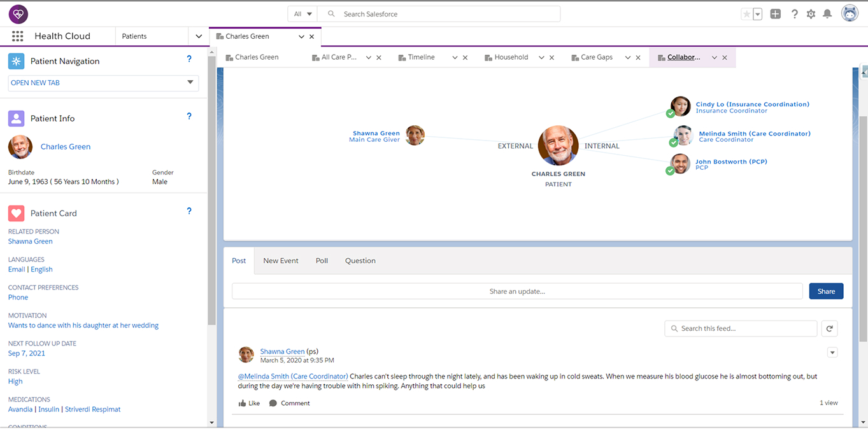Open the Patients navigation menu chevron
Viewport: 868px width, 430px height.
(199, 37)
